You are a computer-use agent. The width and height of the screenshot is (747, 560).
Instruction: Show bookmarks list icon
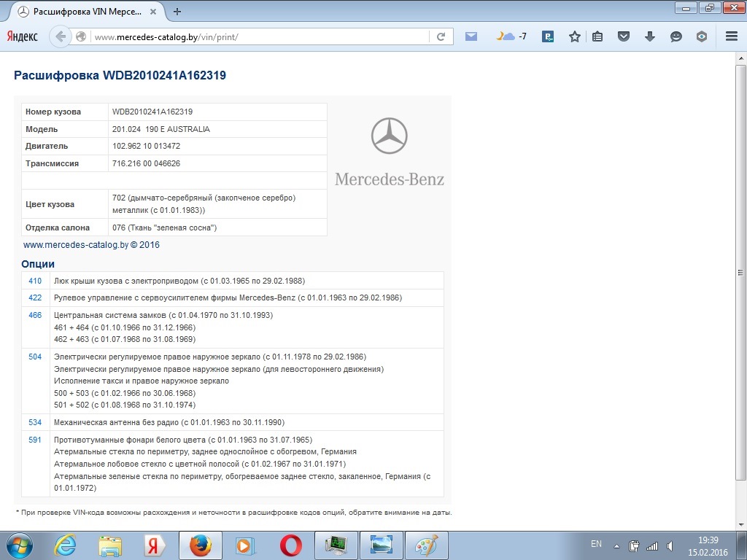[x=597, y=36]
